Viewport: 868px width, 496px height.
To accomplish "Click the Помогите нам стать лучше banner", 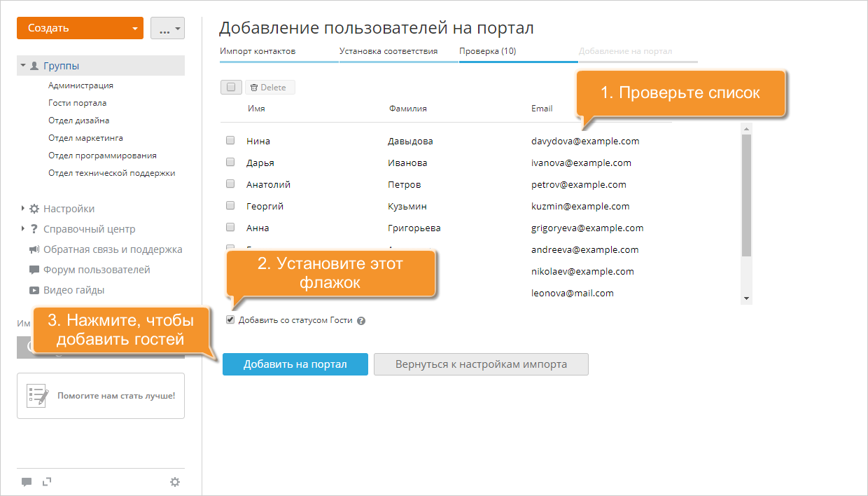I will (101, 396).
